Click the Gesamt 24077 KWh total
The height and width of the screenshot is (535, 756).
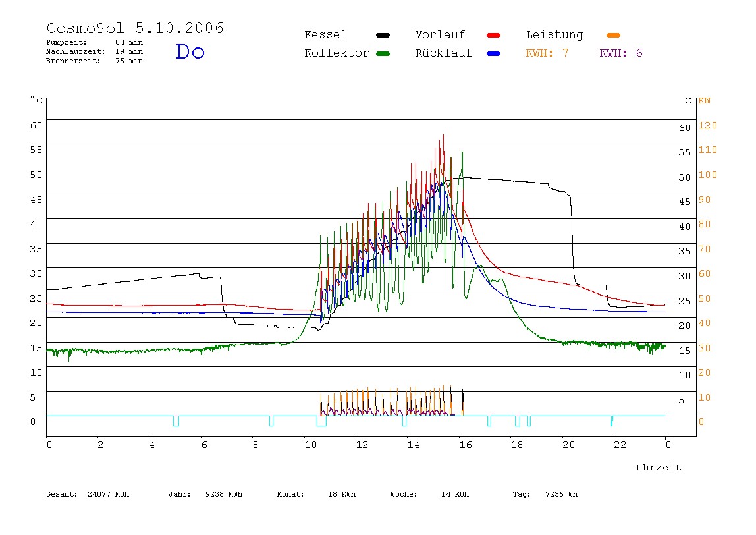(x=88, y=494)
